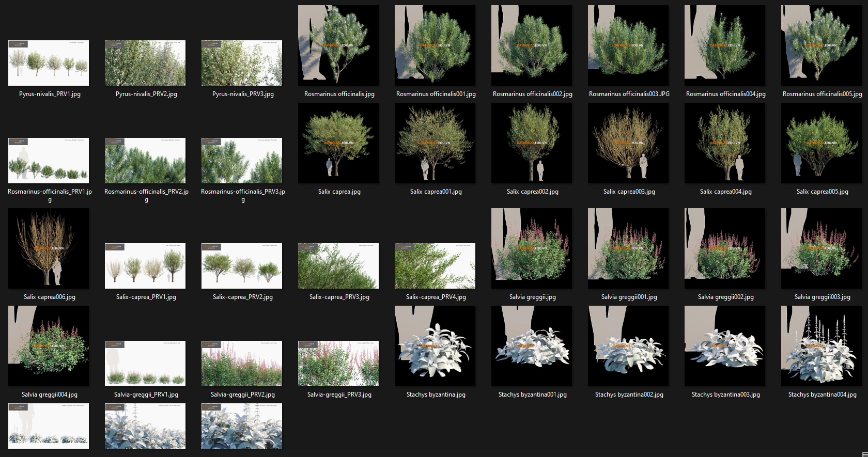Choose the Salvia-greggii_PRV2.jpg thumbnail

click(242, 364)
